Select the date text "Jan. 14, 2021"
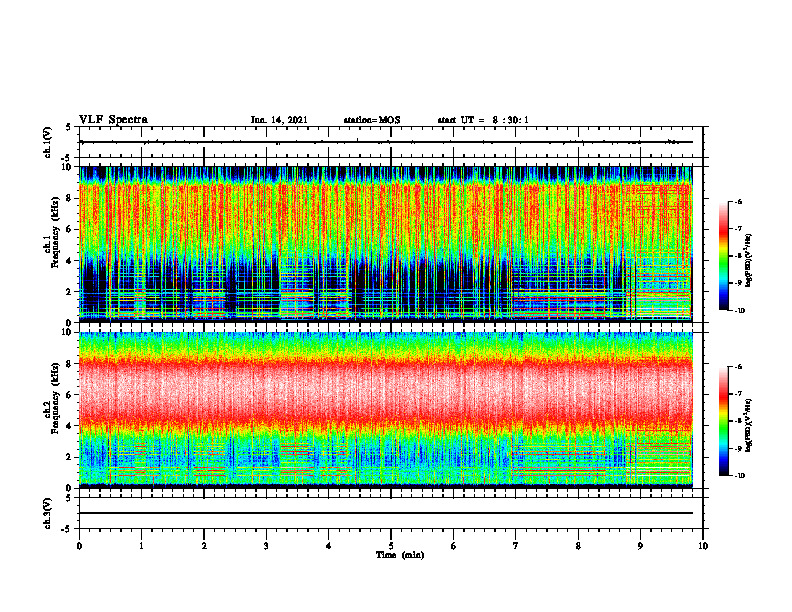This screenshot has height=612, width=792. click(279, 120)
